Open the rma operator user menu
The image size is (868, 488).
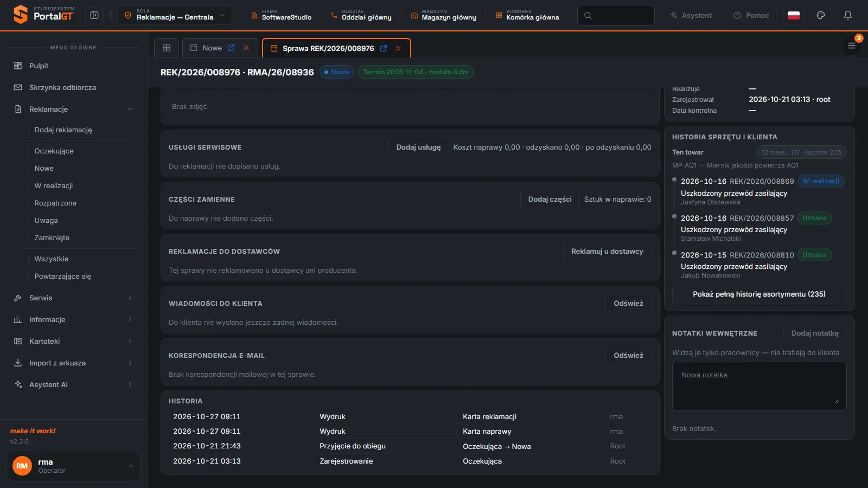(x=73, y=466)
